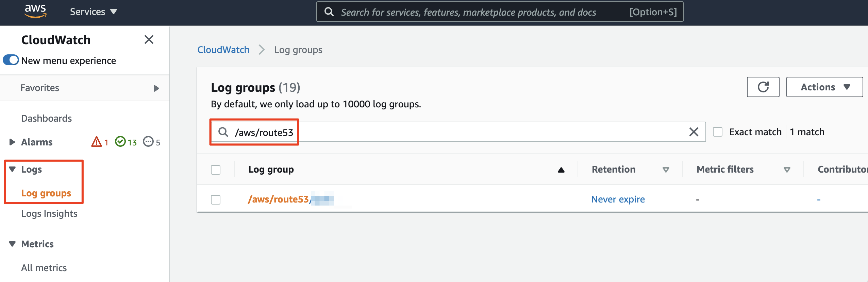This screenshot has width=868, height=282.
Task: Click the Contributor Insights dash link
Action: click(819, 199)
